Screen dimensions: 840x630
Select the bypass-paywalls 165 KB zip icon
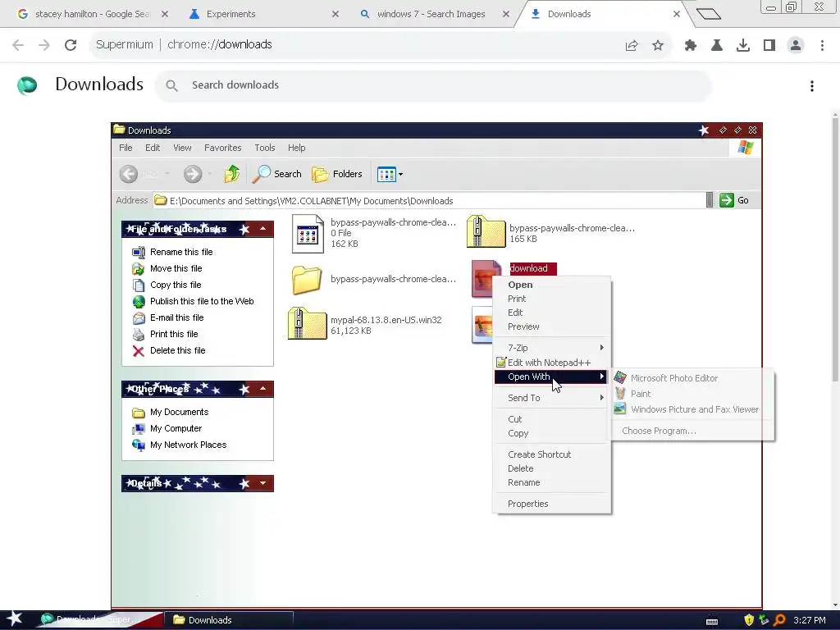click(486, 231)
